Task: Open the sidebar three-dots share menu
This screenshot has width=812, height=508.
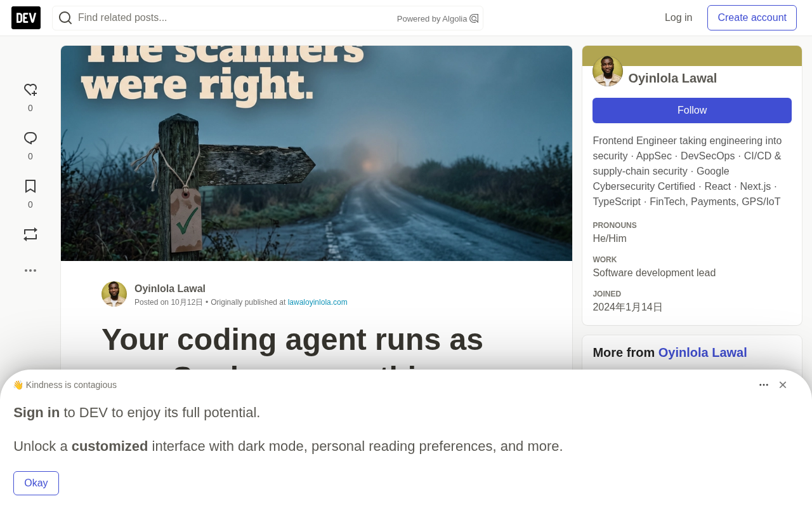Action: (x=30, y=271)
